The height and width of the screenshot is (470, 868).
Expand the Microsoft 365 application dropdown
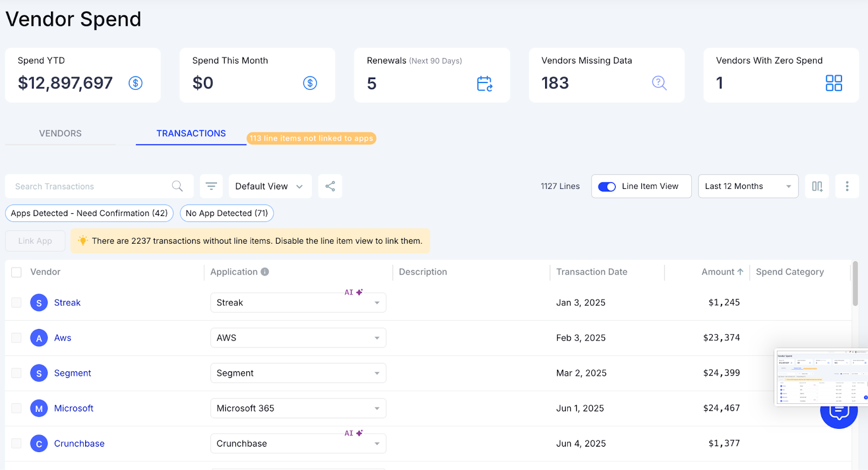[x=298, y=409]
